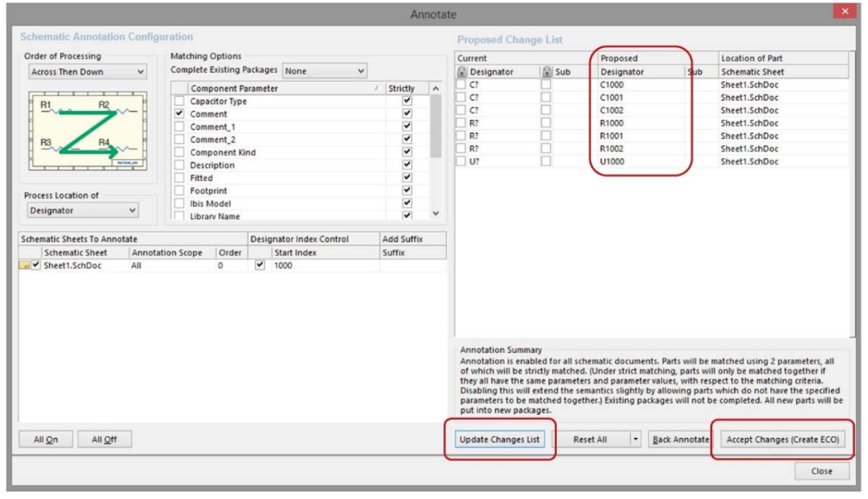Click the lock icon beside Current Designator header
The height and width of the screenshot is (499, 868).
(x=462, y=72)
